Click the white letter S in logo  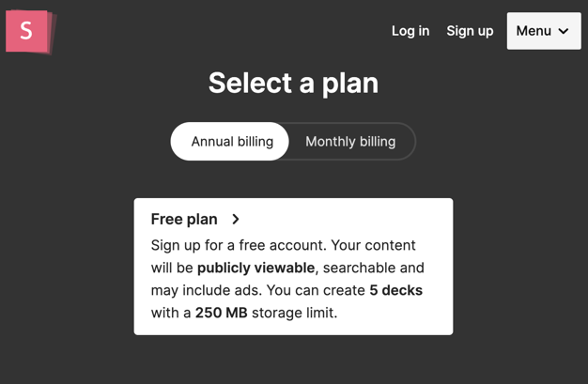(26, 32)
